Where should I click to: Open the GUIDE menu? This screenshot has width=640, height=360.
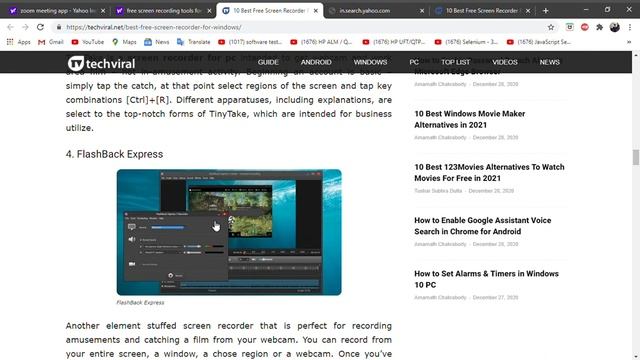268,62
